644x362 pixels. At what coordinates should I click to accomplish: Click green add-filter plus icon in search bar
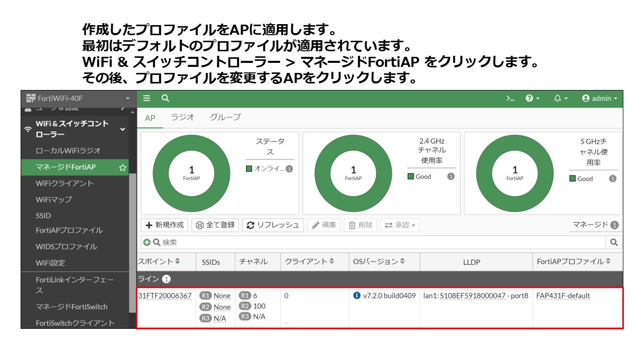(147, 242)
